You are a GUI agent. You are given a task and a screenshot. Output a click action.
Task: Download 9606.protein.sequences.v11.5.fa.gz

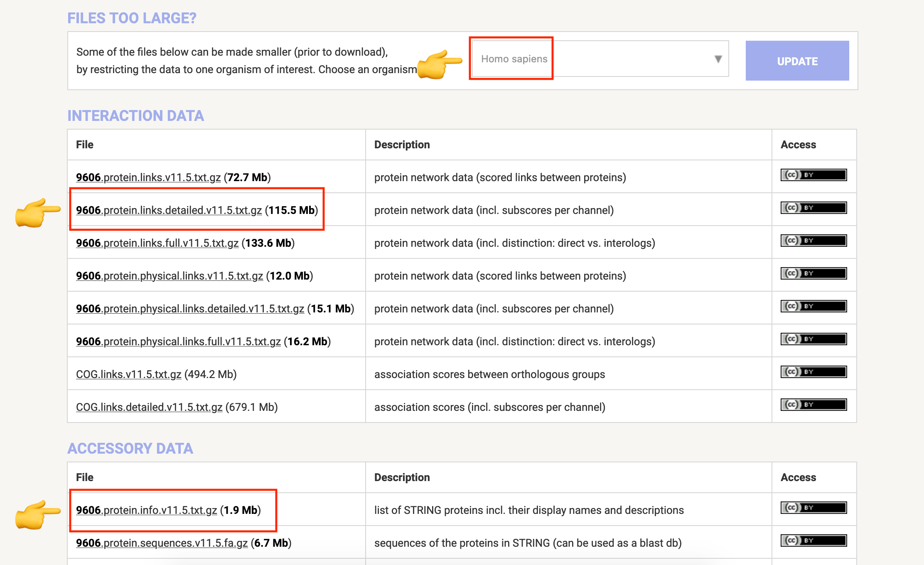pyautogui.click(x=162, y=543)
